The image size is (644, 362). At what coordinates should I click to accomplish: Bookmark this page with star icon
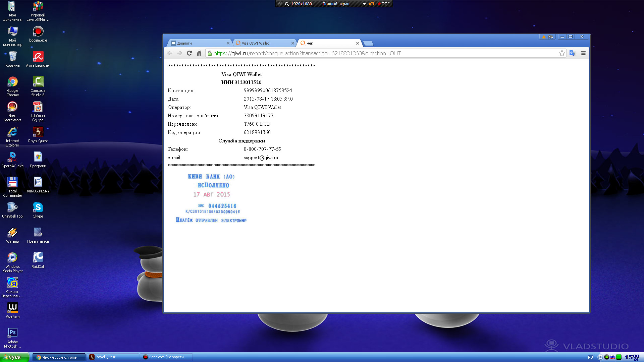click(x=562, y=53)
